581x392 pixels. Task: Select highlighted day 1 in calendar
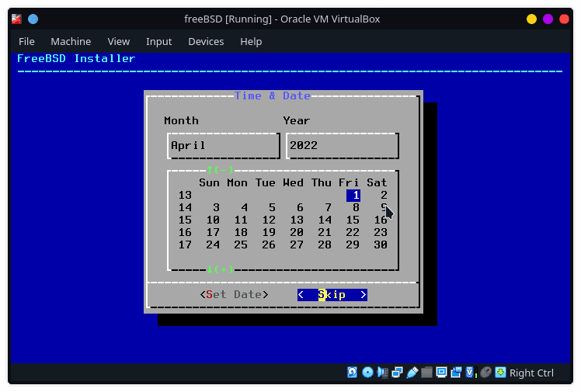(353, 195)
